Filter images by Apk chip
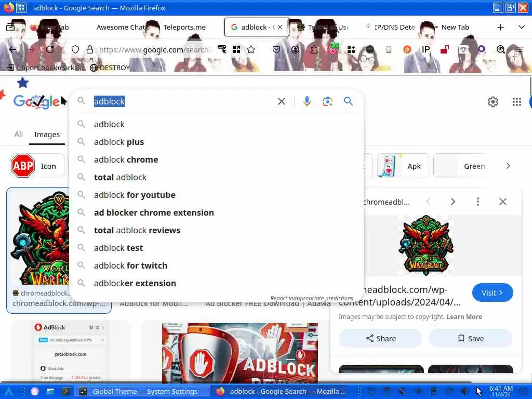 click(403, 166)
